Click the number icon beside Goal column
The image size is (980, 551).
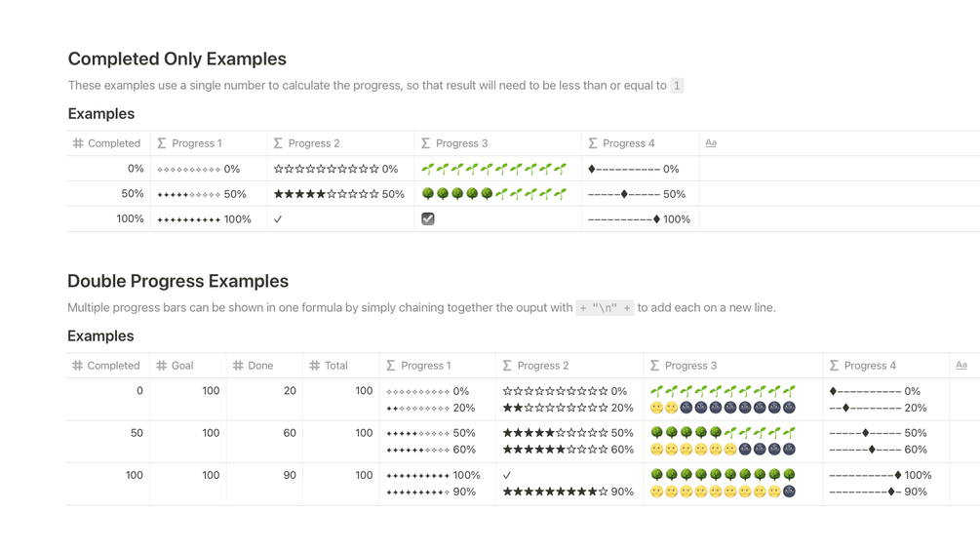[x=162, y=366]
